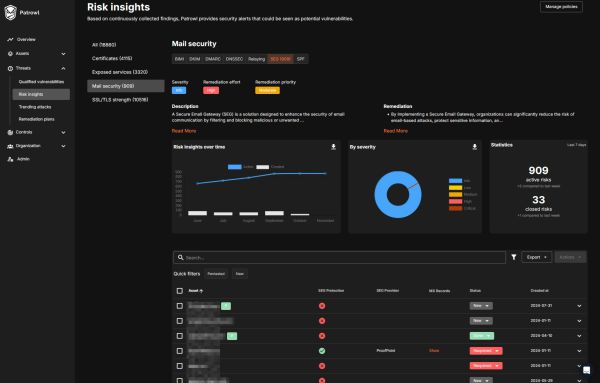Download the Risk insights over time chart

point(333,147)
